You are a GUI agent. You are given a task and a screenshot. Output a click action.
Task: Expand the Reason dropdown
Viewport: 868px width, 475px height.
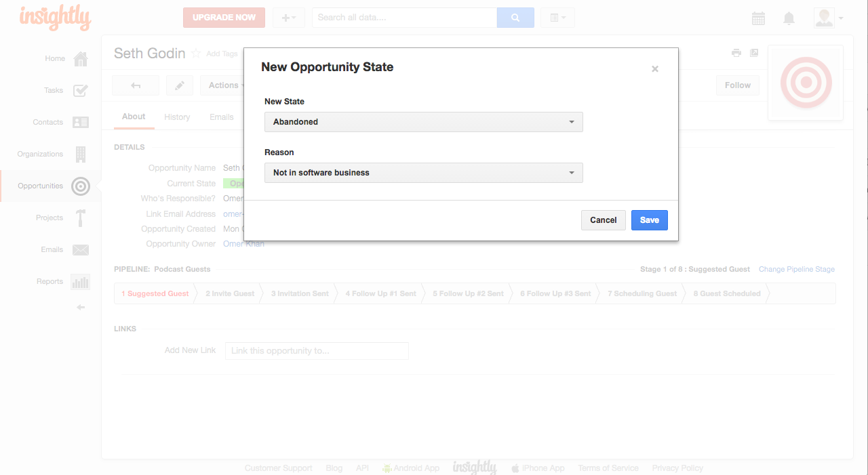coord(423,173)
